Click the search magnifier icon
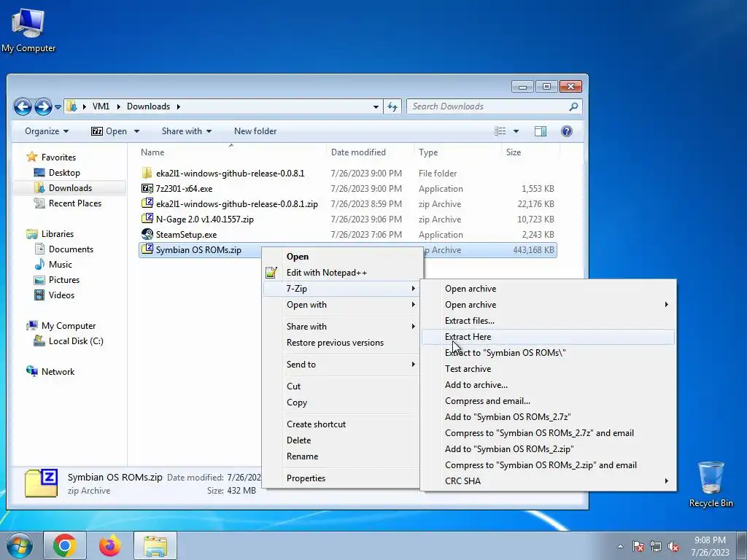The image size is (747, 560). click(573, 106)
